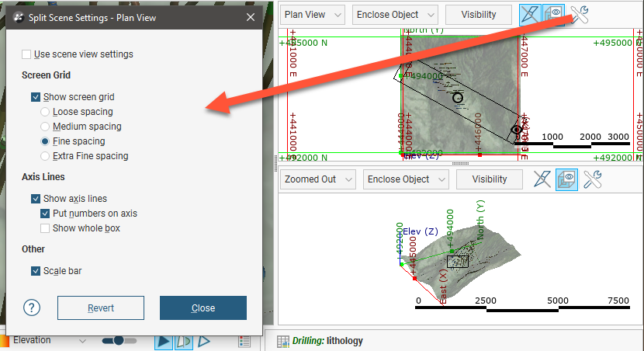
Task: Click the circle target marker on plan map
Action: pyautogui.click(x=458, y=98)
